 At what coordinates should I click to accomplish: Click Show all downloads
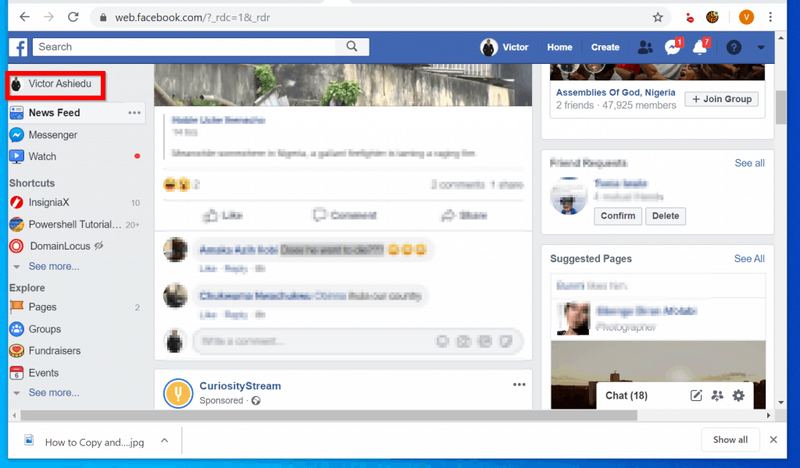pos(730,440)
